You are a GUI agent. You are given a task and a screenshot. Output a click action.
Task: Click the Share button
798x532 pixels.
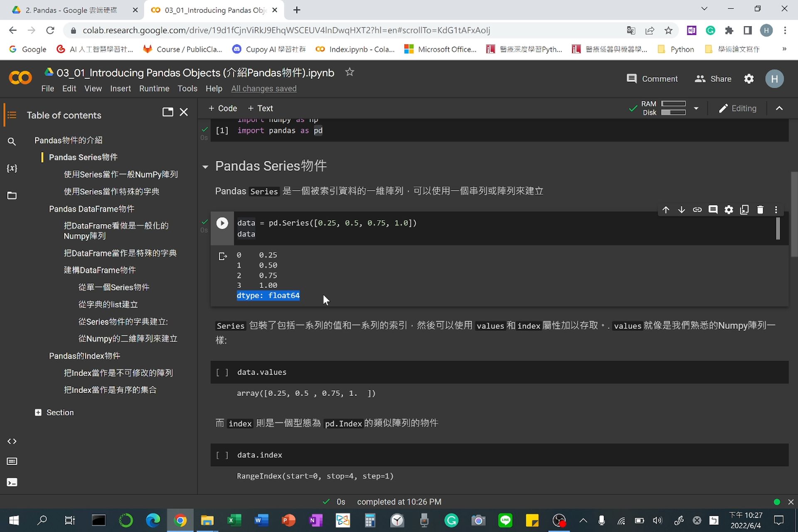713,79
